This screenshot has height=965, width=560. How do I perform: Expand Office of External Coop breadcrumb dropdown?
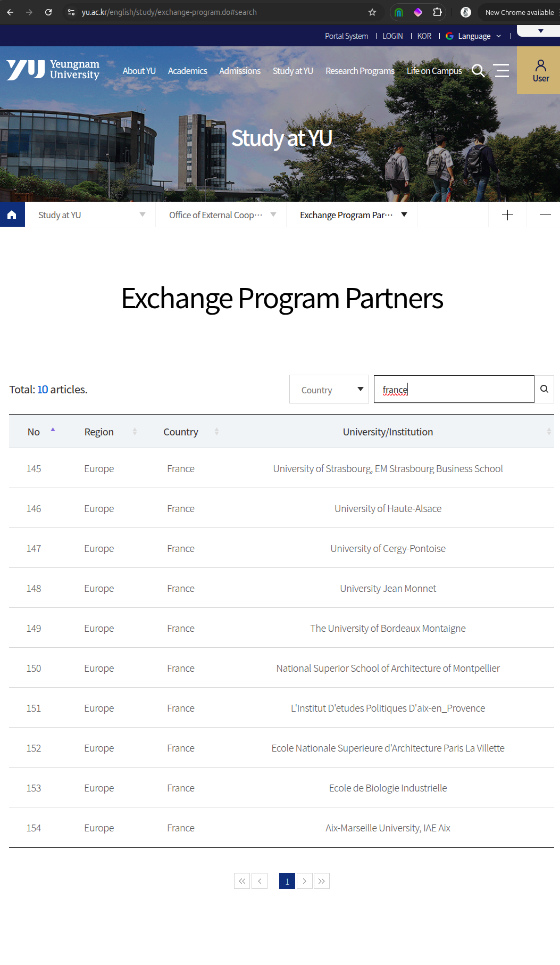click(x=221, y=215)
